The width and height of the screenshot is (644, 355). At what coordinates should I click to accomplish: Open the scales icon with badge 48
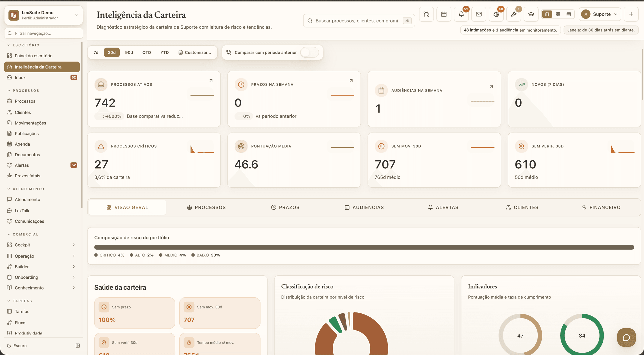click(x=496, y=14)
